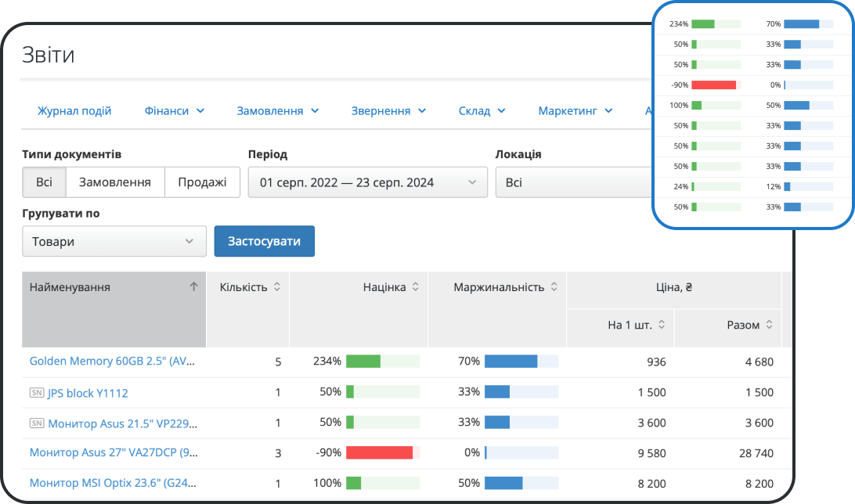Click sort icon beside На 1 шт.
855x504 pixels.
[x=662, y=325]
